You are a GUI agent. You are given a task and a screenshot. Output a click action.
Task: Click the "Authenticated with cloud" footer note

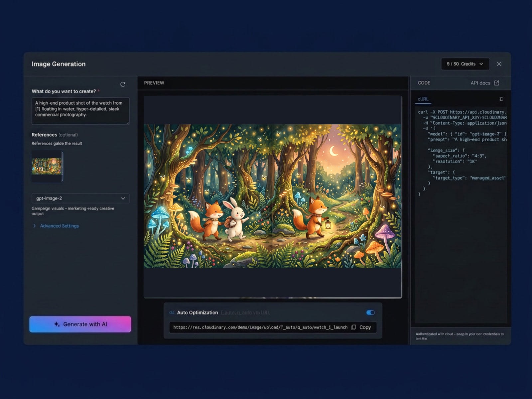[460, 336]
